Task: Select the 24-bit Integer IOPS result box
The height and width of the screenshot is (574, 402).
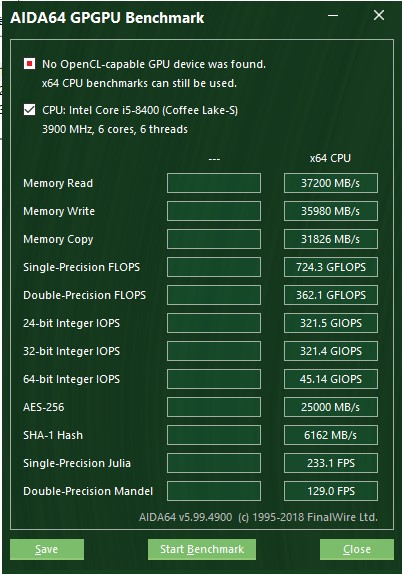Action: 331,323
